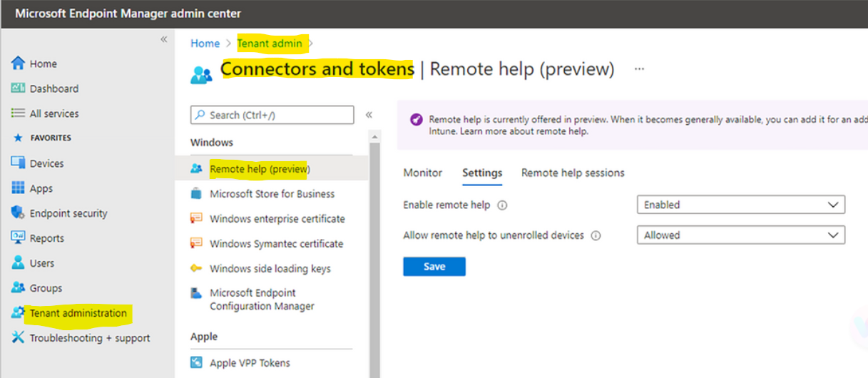Click the Home breadcrumb link
This screenshot has width=868, height=378.
tap(205, 44)
